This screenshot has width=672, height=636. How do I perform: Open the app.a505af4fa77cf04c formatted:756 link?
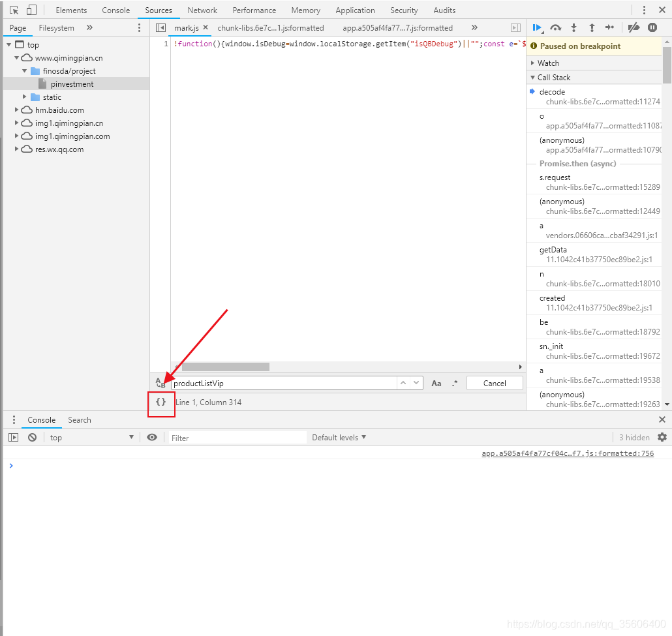(x=568, y=453)
